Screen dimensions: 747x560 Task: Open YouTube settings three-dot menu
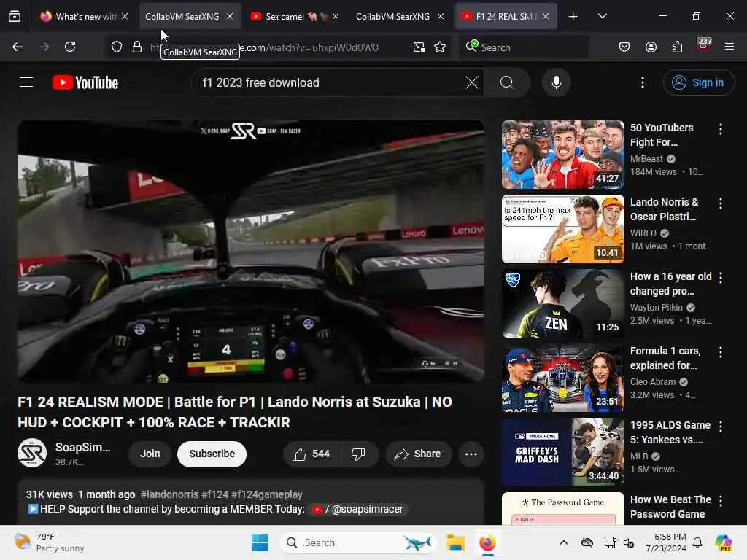pyautogui.click(x=643, y=82)
